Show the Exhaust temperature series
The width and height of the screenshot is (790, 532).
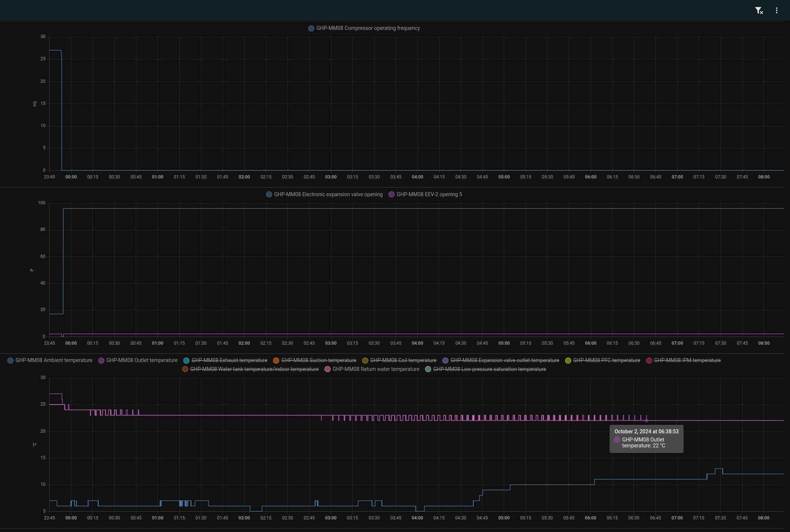(x=229, y=361)
